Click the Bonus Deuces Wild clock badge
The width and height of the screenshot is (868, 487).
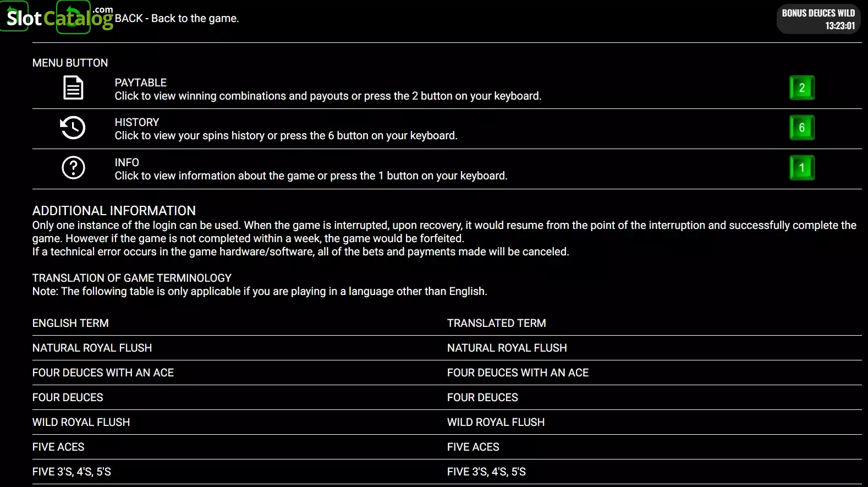pos(818,19)
